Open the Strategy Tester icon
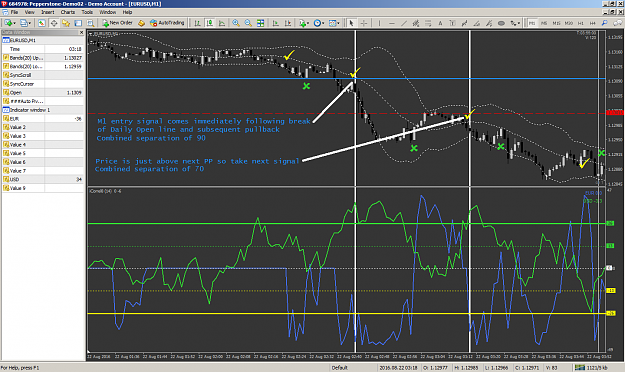 [x=90, y=23]
